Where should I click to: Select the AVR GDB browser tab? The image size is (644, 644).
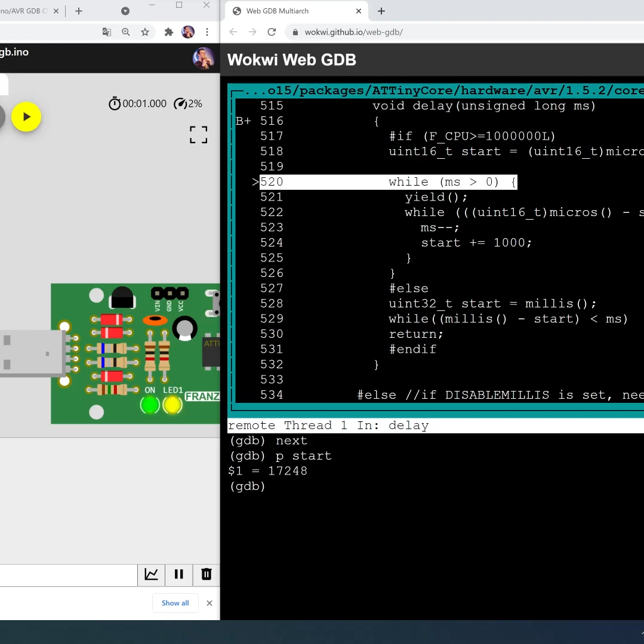coord(24,11)
